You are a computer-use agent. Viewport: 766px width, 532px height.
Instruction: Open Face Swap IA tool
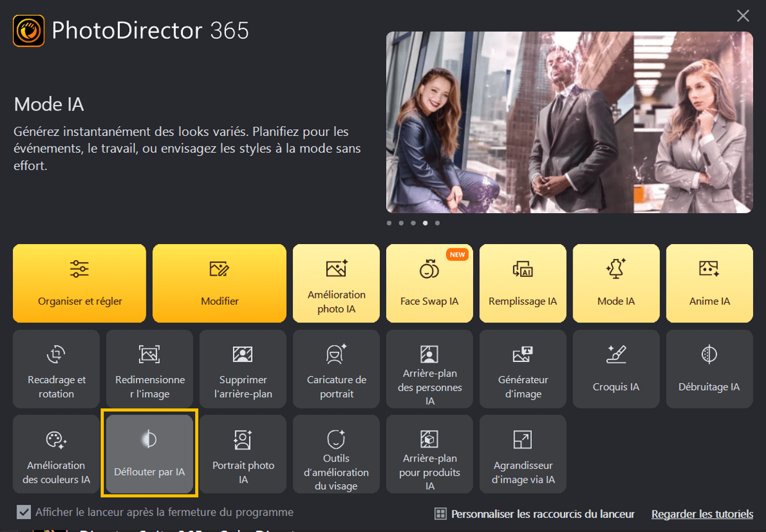(429, 284)
